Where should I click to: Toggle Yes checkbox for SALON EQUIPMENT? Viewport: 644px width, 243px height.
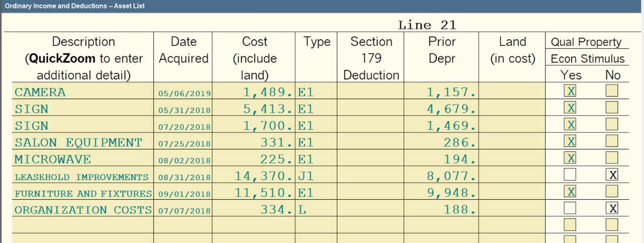click(x=571, y=141)
